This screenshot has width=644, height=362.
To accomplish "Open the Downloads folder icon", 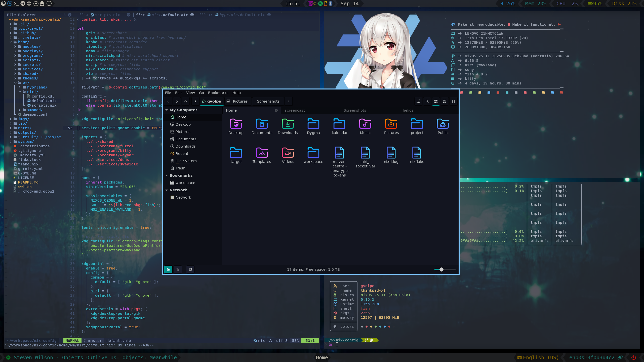I will (x=288, y=124).
